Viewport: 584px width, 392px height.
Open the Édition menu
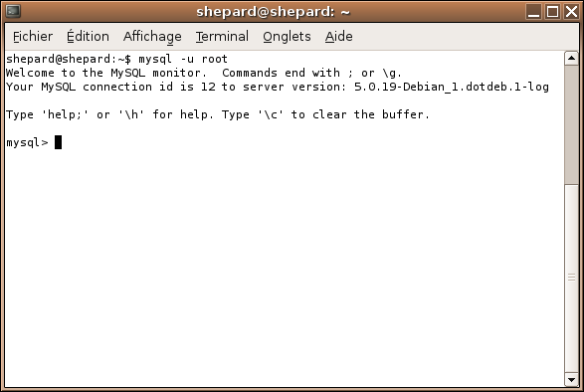tap(88, 37)
